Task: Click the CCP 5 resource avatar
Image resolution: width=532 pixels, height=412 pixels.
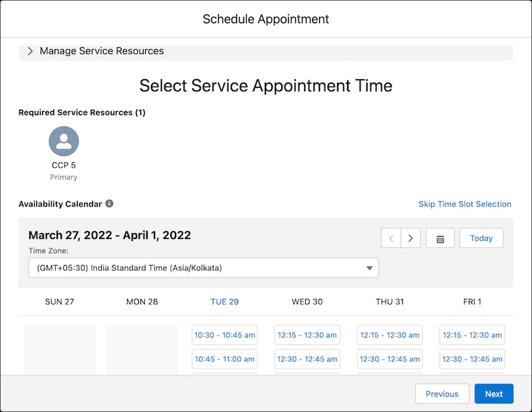Action: tap(64, 141)
